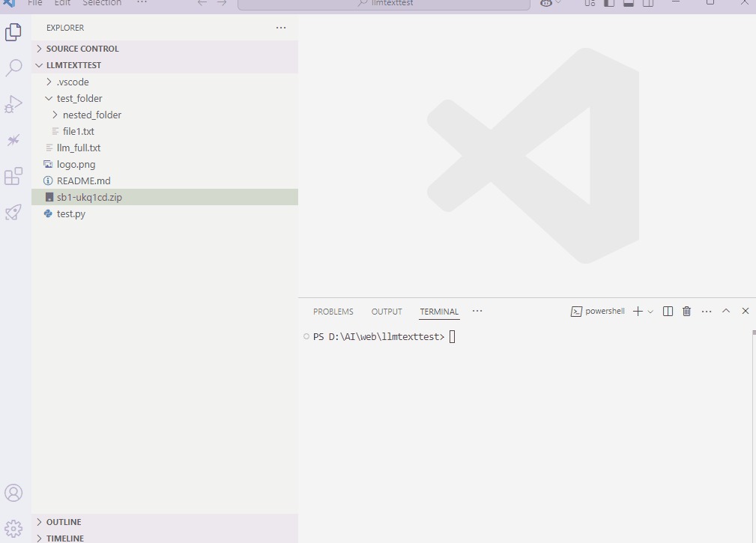Maximize the panel size
The image size is (756, 543).
[725, 312]
